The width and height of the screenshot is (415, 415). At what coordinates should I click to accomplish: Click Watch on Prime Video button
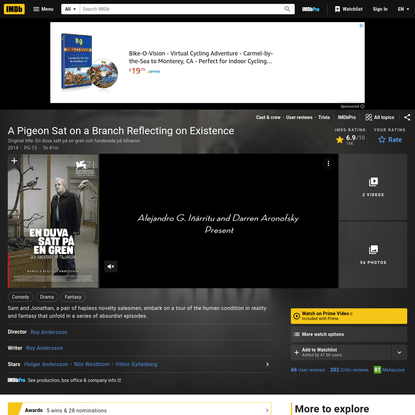349,316
